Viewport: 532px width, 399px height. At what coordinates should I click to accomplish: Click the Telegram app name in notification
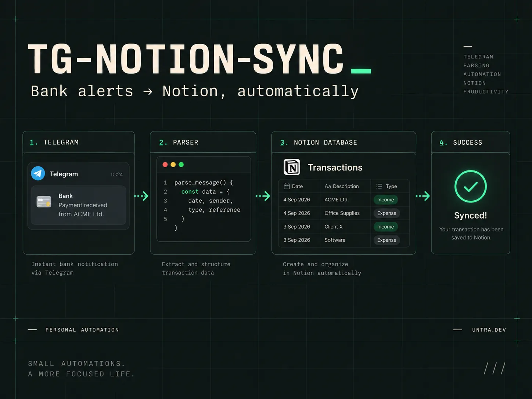[64, 174]
